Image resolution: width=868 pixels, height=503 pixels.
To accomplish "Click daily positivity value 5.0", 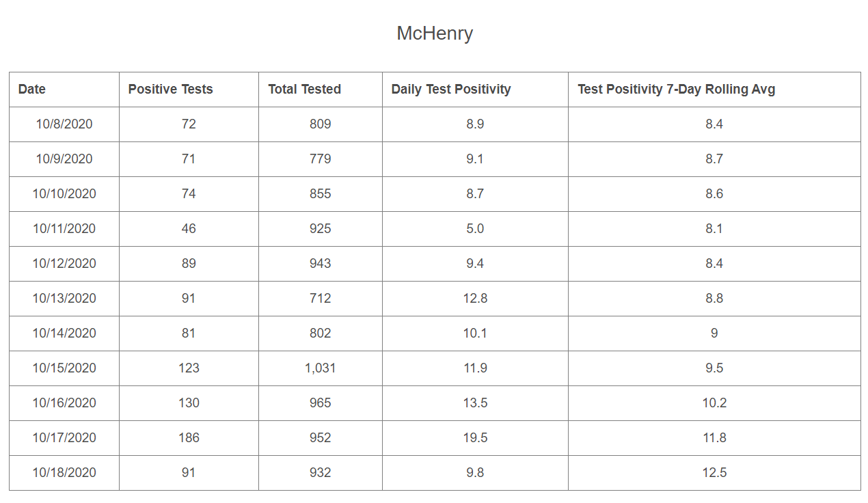I will coord(475,228).
